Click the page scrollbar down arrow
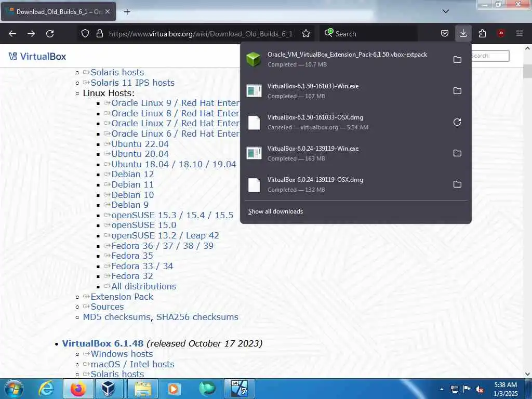The image size is (532, 399). (527, 374)
